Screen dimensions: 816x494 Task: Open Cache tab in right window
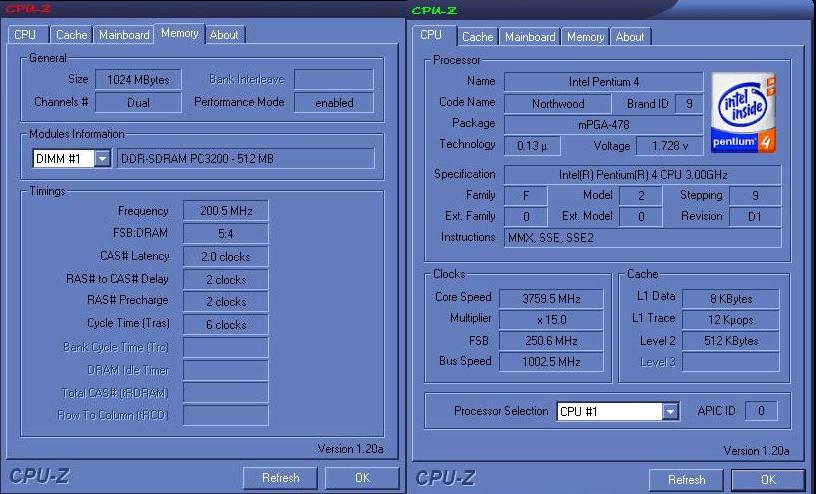coord(477,37)
